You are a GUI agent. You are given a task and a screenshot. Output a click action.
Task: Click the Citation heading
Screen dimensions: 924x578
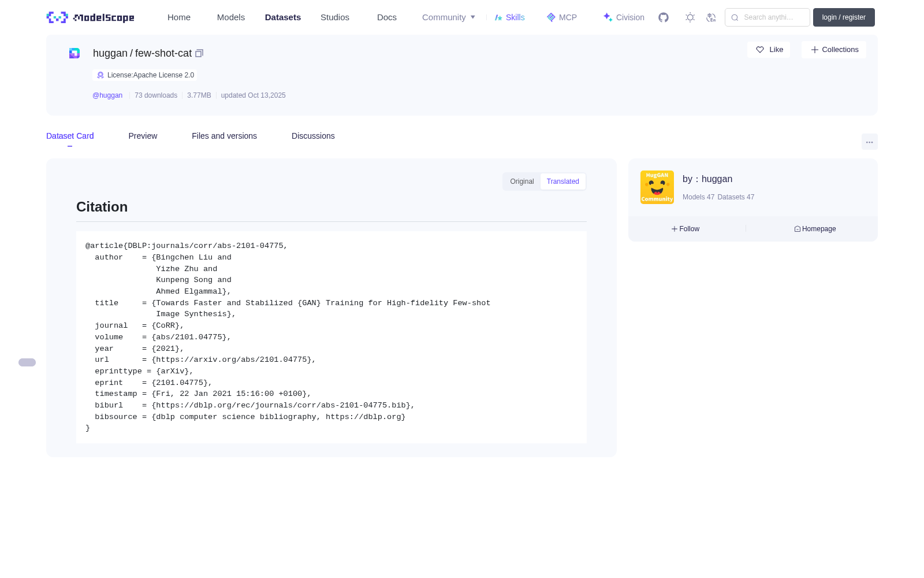coord(102,207)
